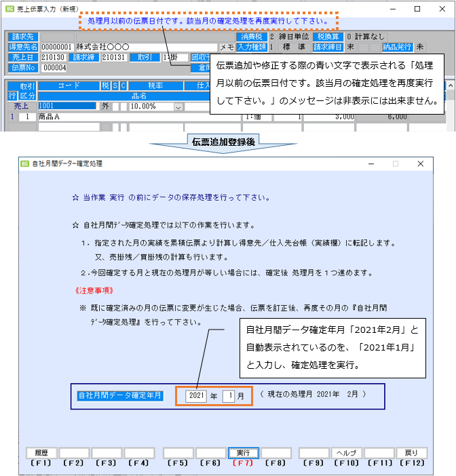The width and height of the screenshot is (456, 476).
Task: Open ヘルプ with the F10 button
Action: point(347,452)
